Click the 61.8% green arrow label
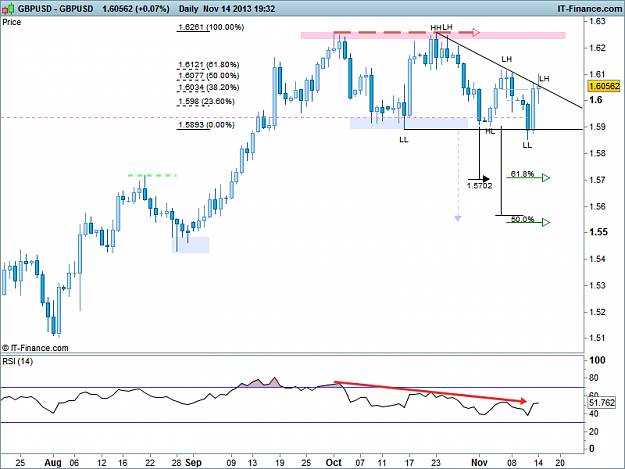Image resolution: width=625 pixels, height=469 pixels. click(522, 174)
